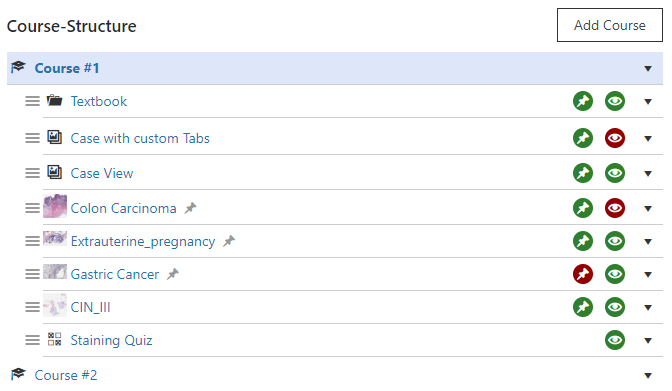
Task: Hide Staining Quiz using its eye icon
Action: (615, 340)
